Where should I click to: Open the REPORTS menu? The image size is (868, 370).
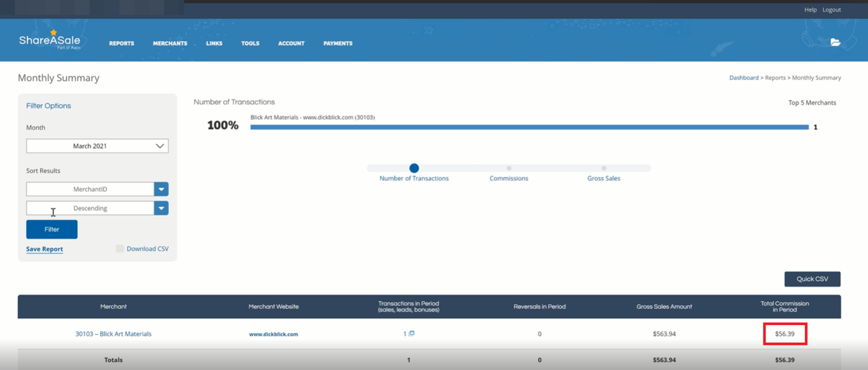[x=121, y=43]
